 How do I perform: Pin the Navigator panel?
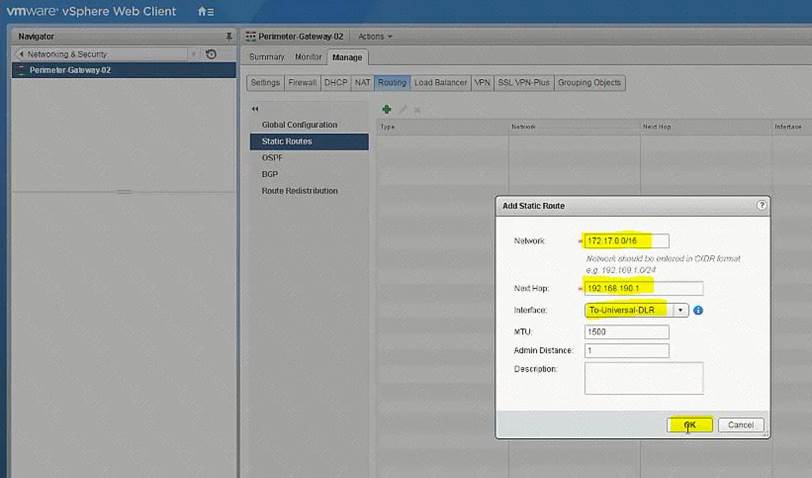click(228, 36)
